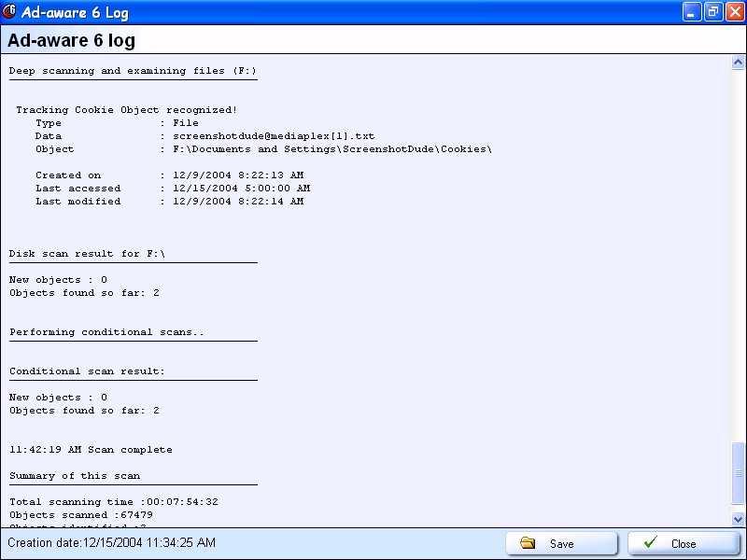This screenshot has height=560, width=747.
Task: Click the "Disk scan result for F:\" heading
Action: (x=87, y=254)
